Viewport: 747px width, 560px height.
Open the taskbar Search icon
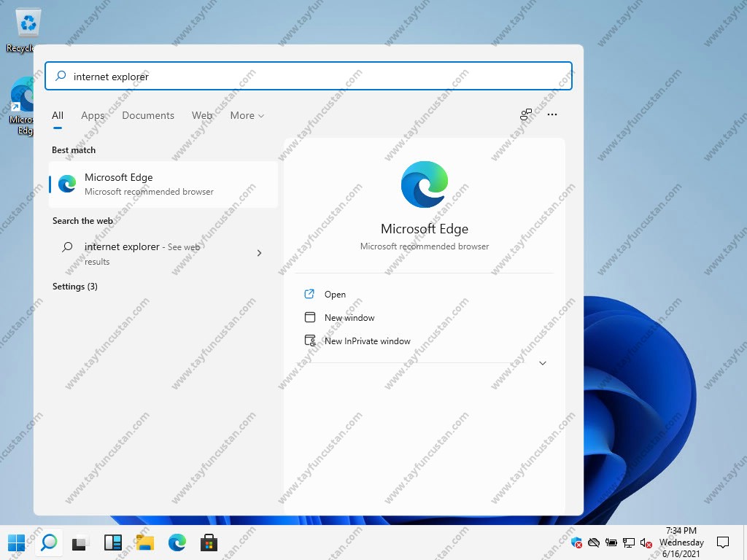[x=49, y=542]
